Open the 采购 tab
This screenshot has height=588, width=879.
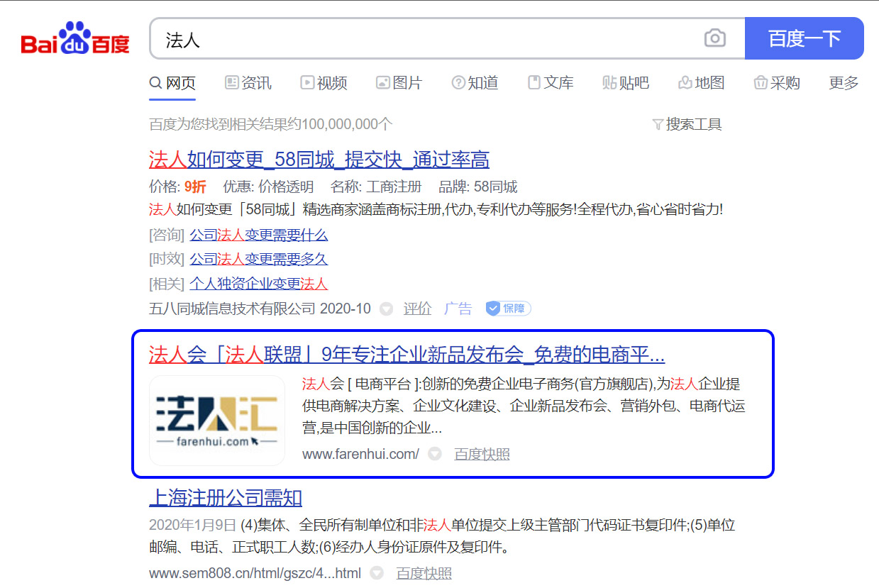point(777,83)
